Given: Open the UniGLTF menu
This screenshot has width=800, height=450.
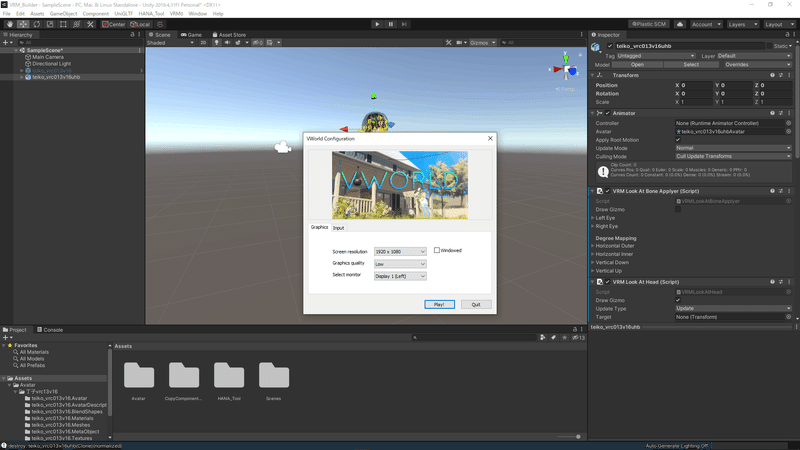Looking at the screenshot, I should coord(123,14).
